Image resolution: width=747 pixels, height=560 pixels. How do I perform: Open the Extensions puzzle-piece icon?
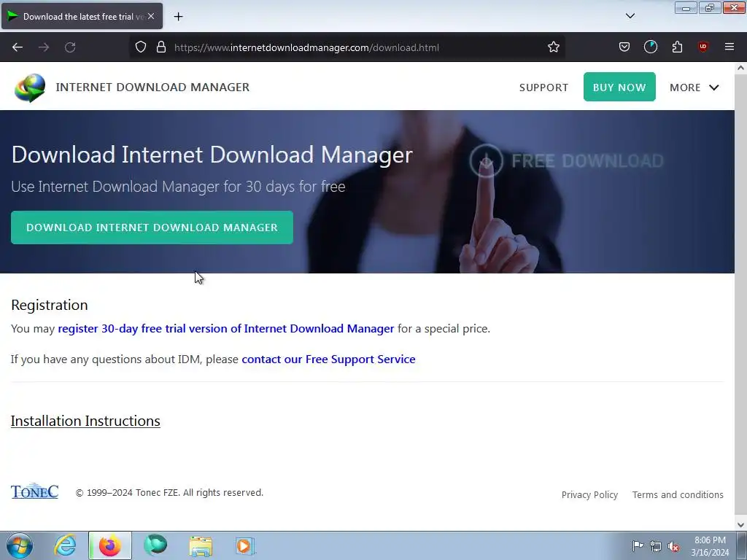(x=677, y=47)
